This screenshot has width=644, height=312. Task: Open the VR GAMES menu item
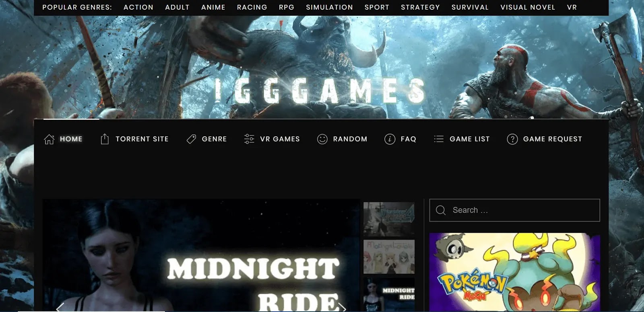pyautogui.click(x=280, y=139)
